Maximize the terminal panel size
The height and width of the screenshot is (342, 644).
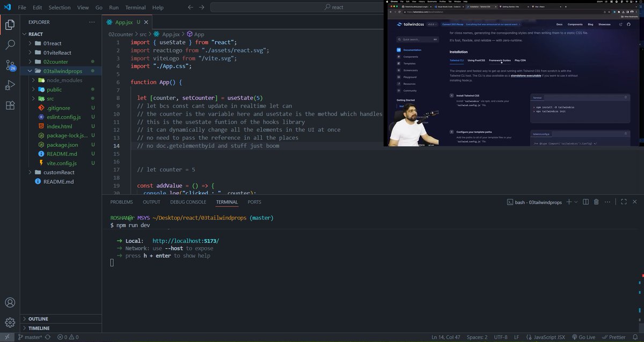pos(624,202)
